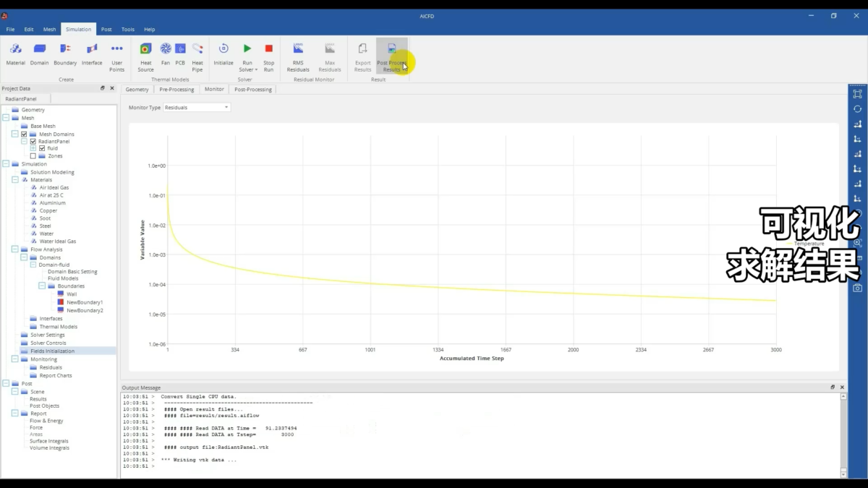
Task: Float the Output Message panel
Action: [x=833, y=388]
